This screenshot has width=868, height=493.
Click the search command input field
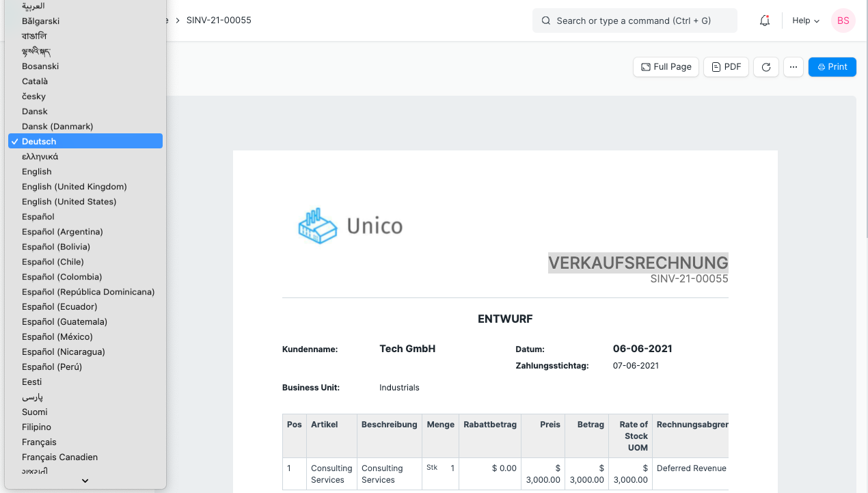click(x=634, y=21)
